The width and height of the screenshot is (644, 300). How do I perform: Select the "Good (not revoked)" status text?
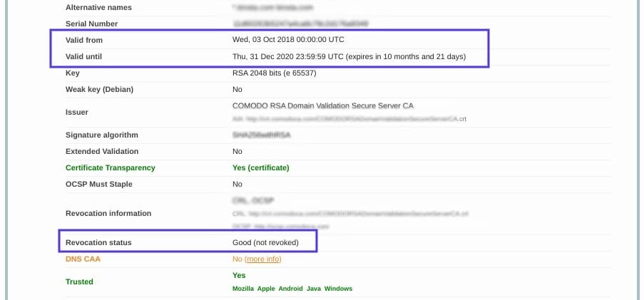point(265,243)
